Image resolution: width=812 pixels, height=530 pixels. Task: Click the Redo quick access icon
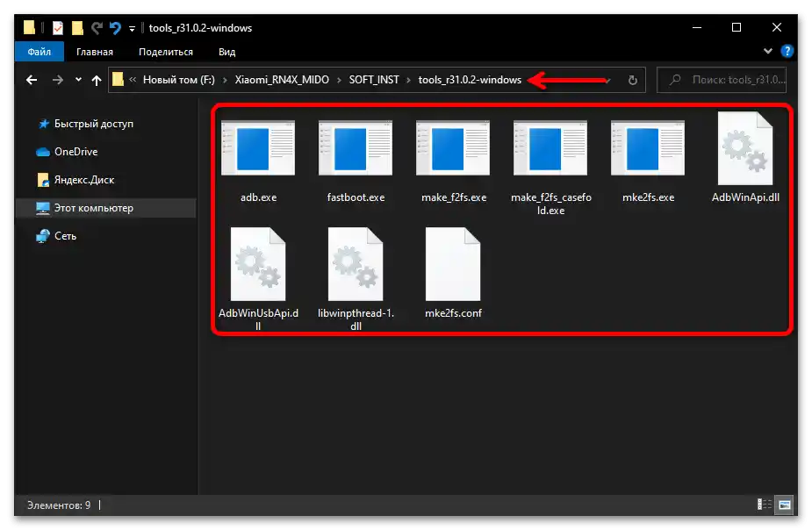[x=97, y=28]
